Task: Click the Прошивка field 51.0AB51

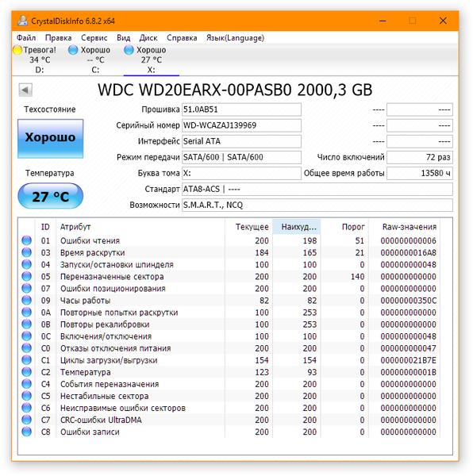Action: point(241,109)
